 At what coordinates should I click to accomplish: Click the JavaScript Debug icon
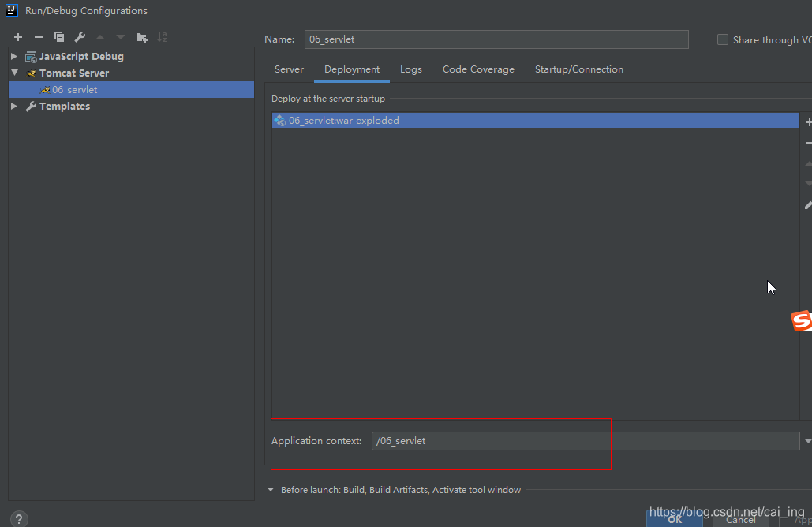tap(31, 57)
